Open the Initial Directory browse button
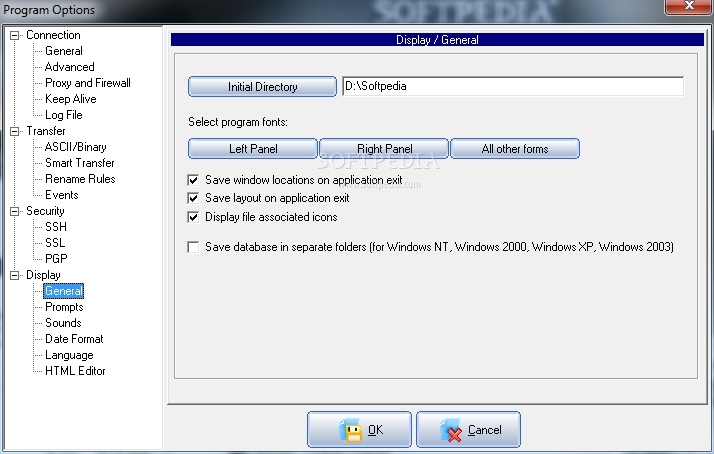Image resolution: width=714 pixels, height=454 pixels. 262,87
